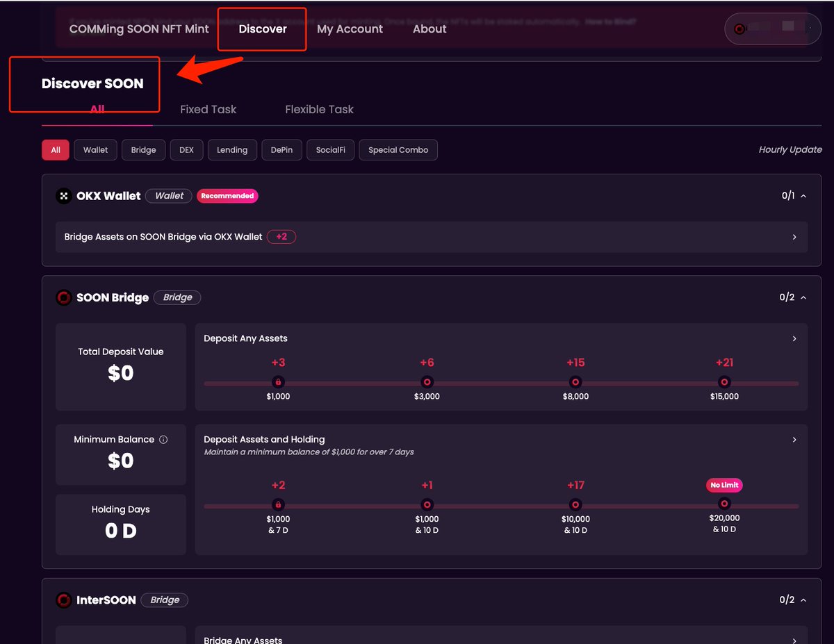Filter tasks by Bridge category
The width and height of the screenshot is (834, 644).
143,150
